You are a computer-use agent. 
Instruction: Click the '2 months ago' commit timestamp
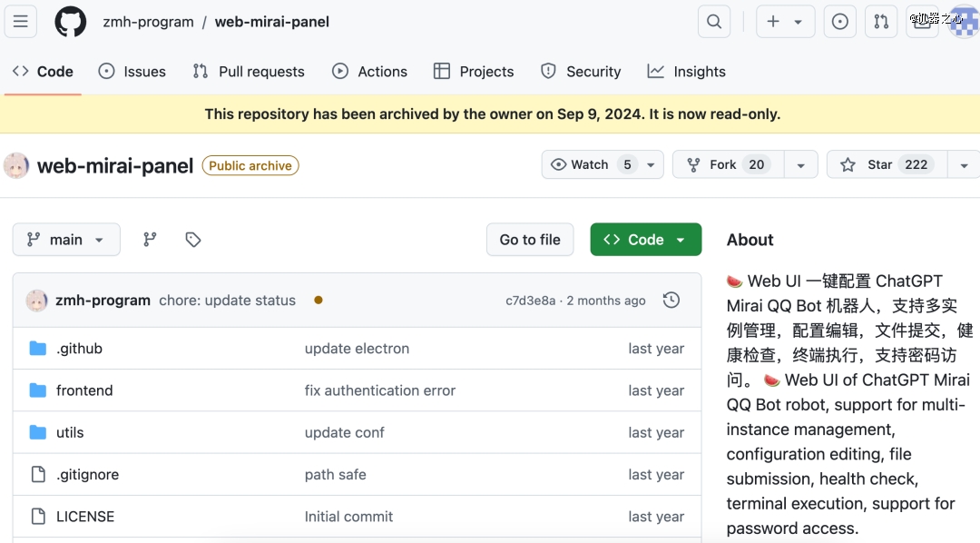606,301
